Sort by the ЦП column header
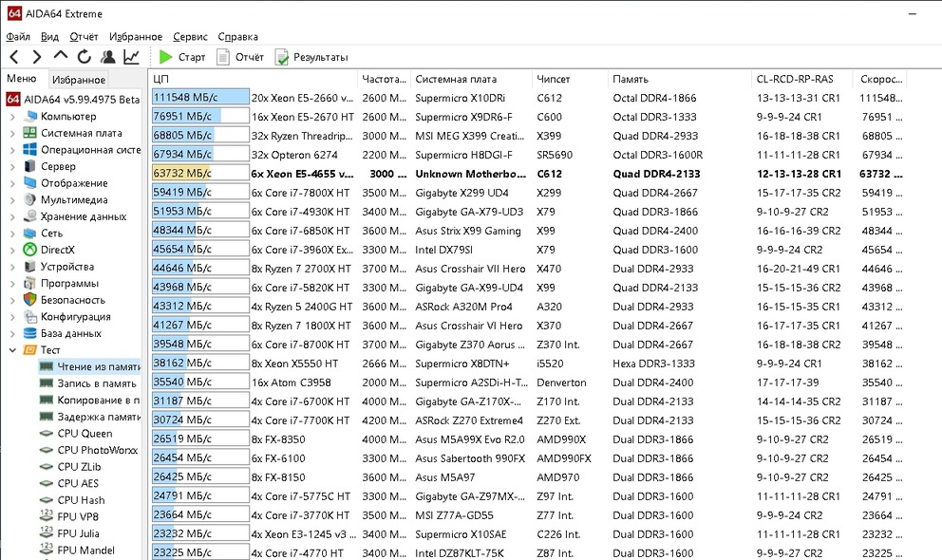942x560 pixels. pos(253,79)
